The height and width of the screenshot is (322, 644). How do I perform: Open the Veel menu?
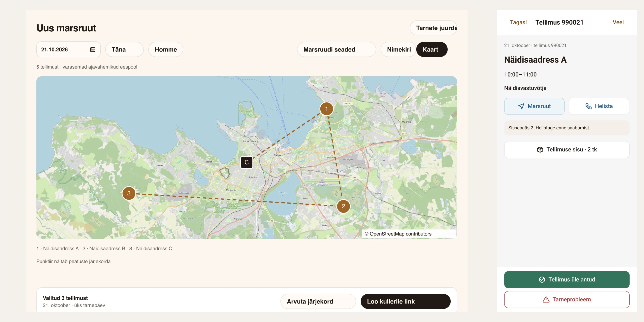pos(618,22)
